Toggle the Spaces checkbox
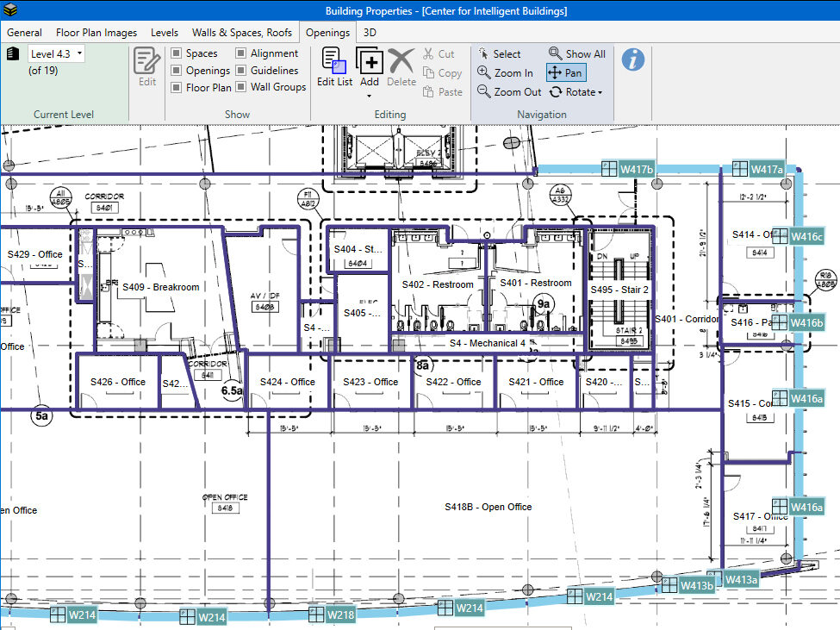The height and width of the screenshot is (630, 840). click(177, 53)
